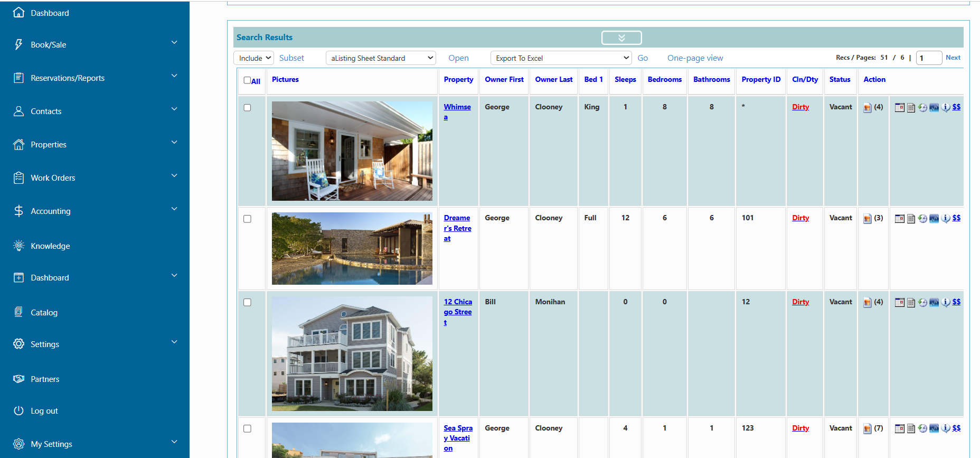Click the page number input field
This screenshot has width=980, height=458.
click(x=929, y=58)
